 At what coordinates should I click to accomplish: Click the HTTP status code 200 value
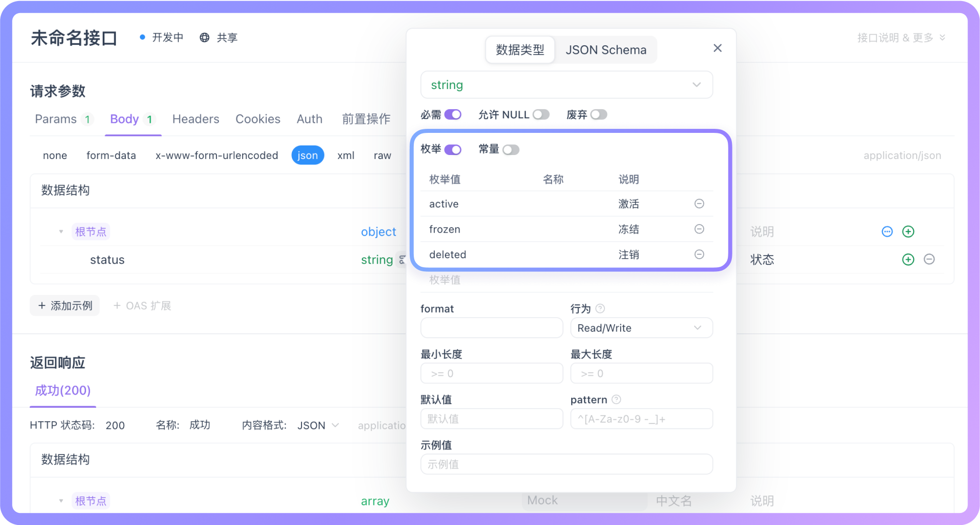(115, 426)
